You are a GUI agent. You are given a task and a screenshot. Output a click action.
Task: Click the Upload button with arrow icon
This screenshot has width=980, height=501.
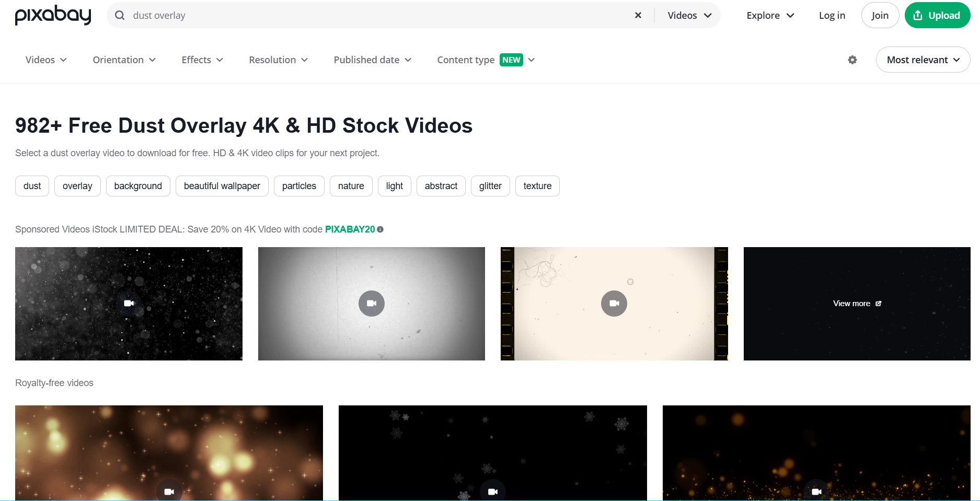[937, 15]
